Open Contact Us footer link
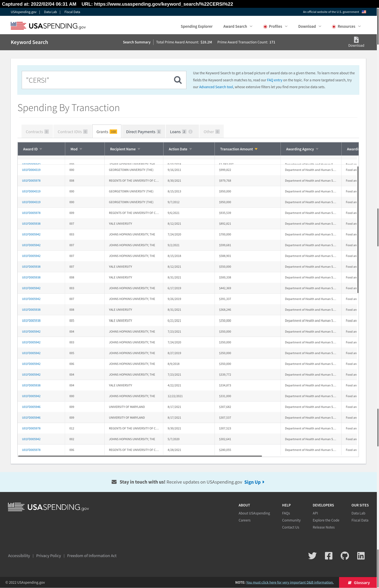 tap(290, 527)
